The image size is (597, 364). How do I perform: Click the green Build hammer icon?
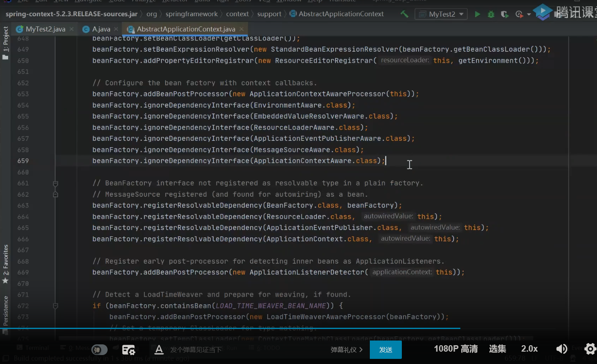click(x=404, y=14)
